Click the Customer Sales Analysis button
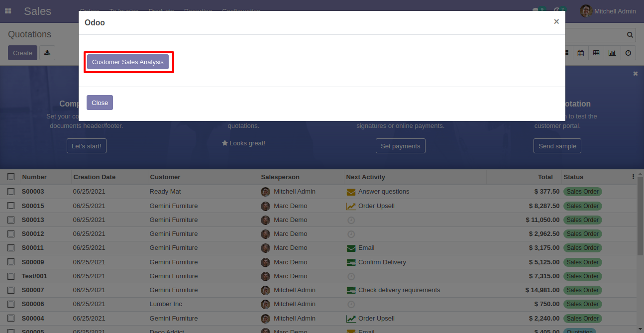Screen dimensions: 644x333 [x=128, y=62]
